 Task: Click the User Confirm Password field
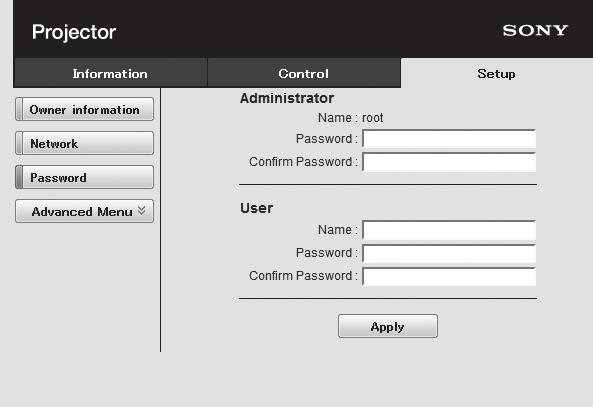click(449, 276)
